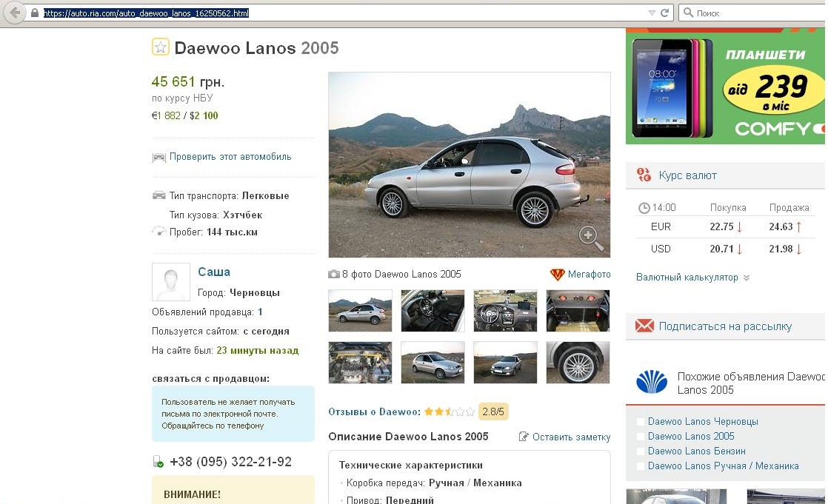The width and height of the screenshot is (828, 504).
Task: Click the note pencil icon near Оставить заметку
Action: click(x=524, y=437)
